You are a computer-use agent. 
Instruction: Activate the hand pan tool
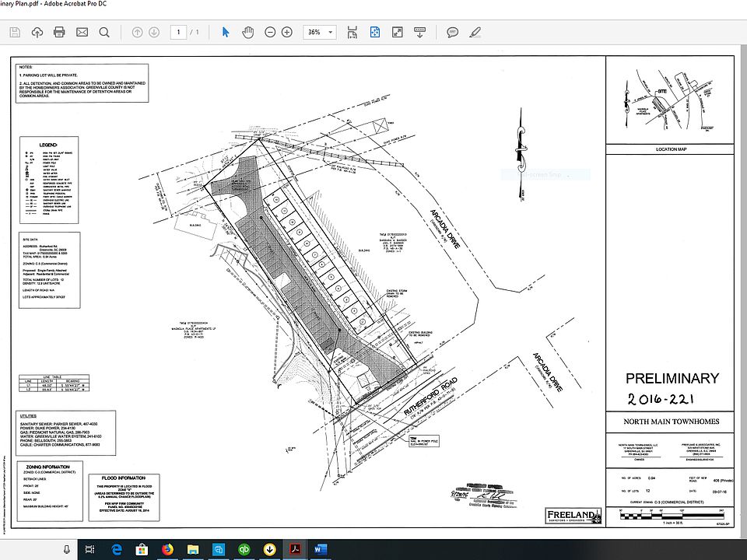(248, 32)
